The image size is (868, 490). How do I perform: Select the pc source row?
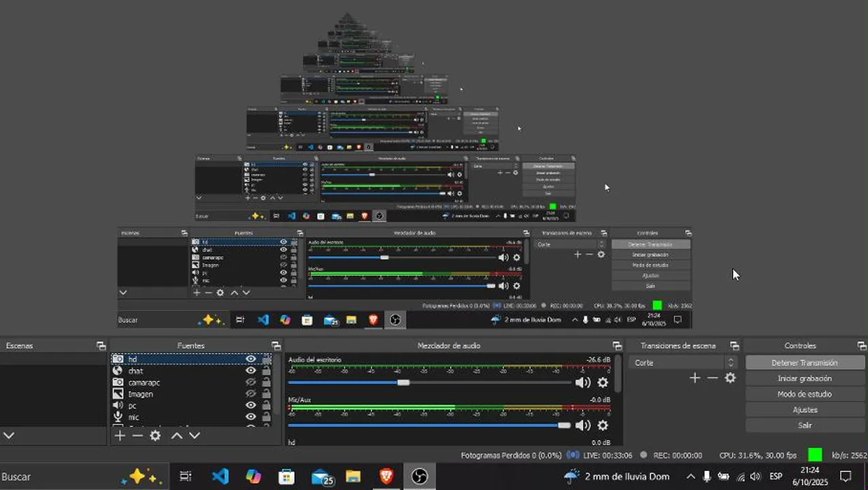[191, 405]
